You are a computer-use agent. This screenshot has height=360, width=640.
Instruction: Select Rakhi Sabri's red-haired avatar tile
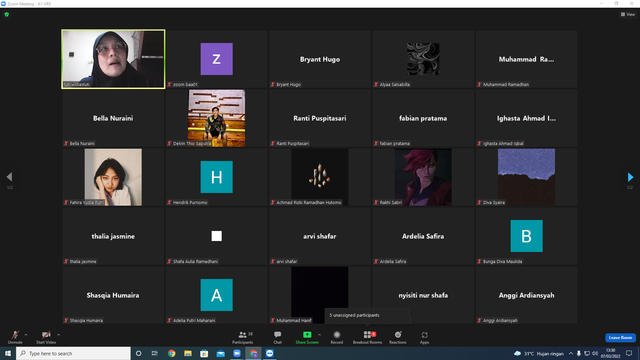[423, 177]
